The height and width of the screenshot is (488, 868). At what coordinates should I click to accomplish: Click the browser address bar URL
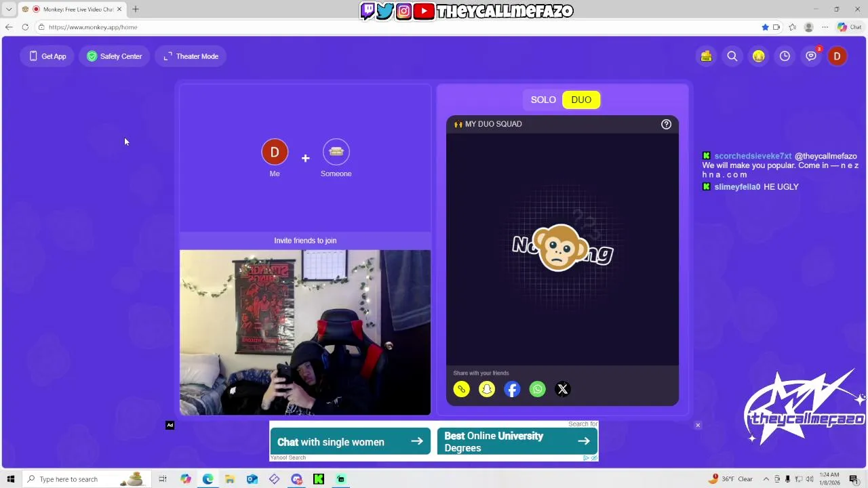click(93, 27)
